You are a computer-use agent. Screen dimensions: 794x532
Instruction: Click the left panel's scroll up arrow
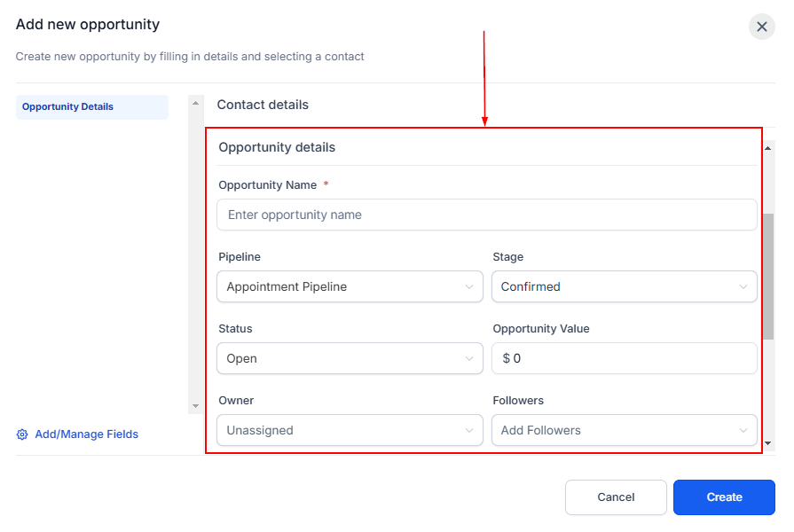196,104
